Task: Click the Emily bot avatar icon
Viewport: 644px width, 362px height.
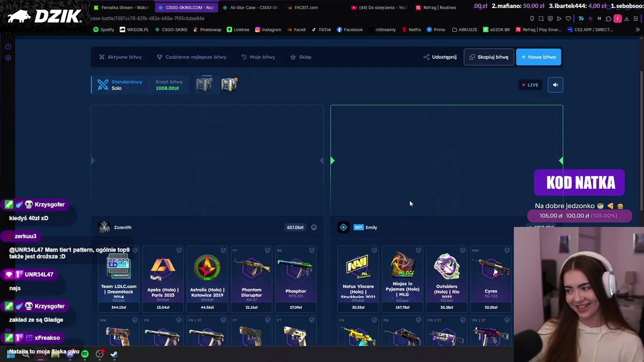Action: (x=343, y=227)
